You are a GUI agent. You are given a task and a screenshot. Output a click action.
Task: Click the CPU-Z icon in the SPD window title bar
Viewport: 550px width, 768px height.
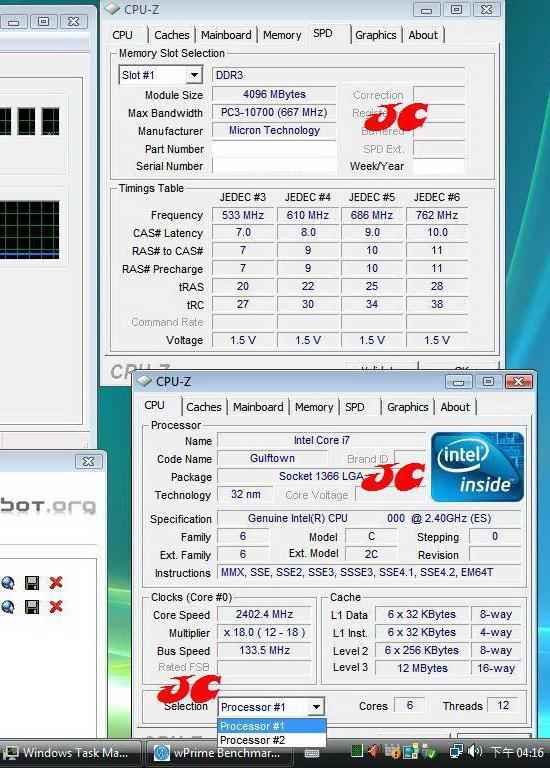click(112, 8)
